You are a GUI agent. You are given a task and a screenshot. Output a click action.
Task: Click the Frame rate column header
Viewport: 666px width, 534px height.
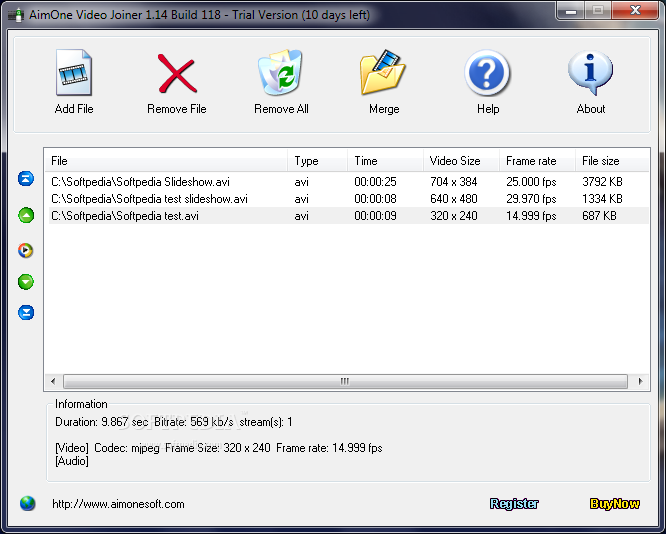click(537, 161)
